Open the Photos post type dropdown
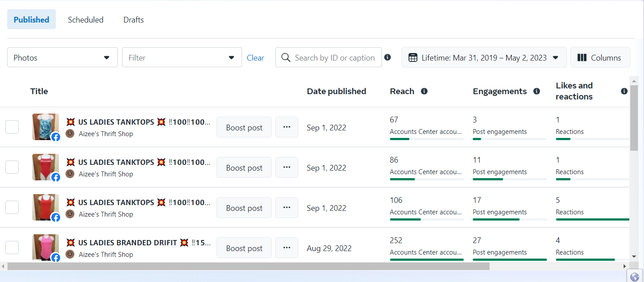Viewport: 644px width, 282px height. pos(62,57)
